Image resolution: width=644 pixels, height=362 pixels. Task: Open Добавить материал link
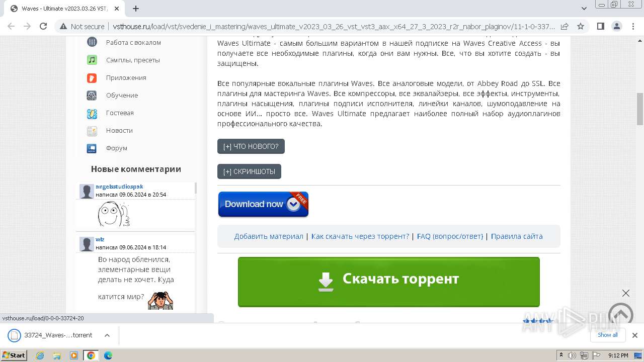[x=269, y=236]
